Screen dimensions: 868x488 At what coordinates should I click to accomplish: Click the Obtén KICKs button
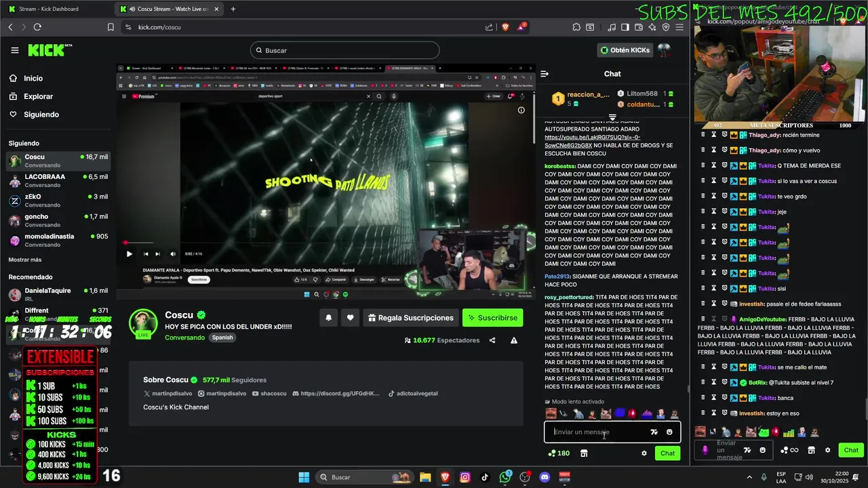point(625,50)
